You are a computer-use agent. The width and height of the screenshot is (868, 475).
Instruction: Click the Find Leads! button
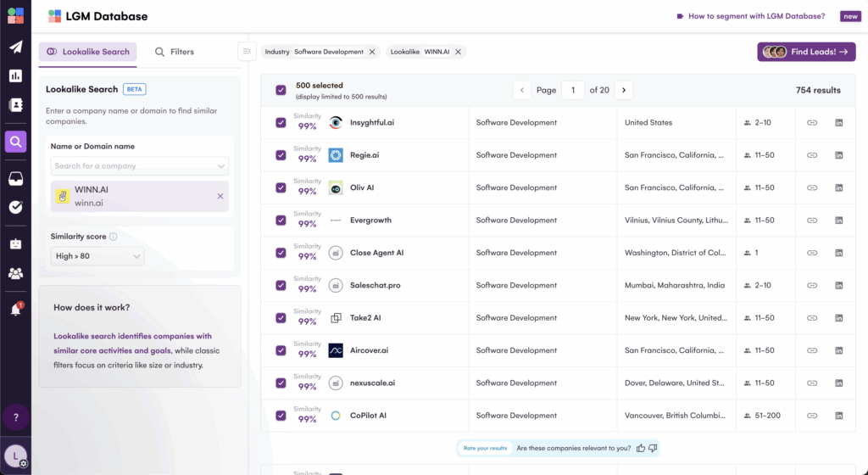coord(806,52)
